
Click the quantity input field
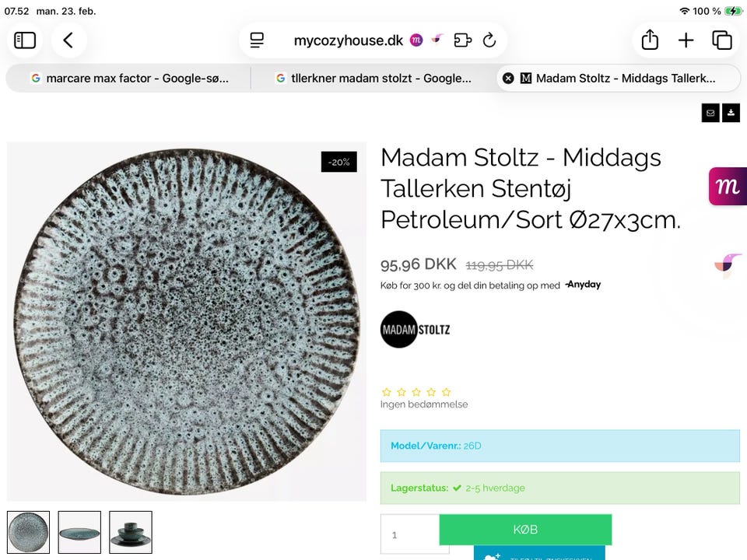pyautogui.click(x=410, y=534)
